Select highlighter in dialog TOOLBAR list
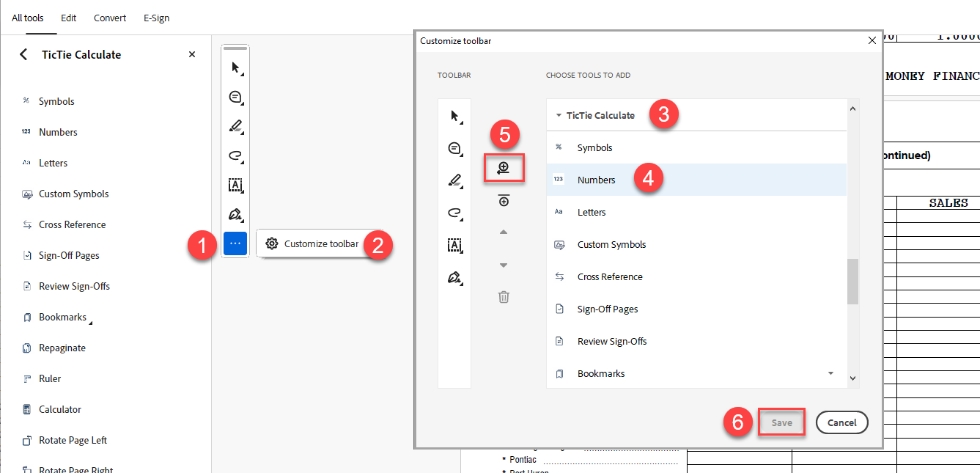The image size is (980, 473). (454, 180)
